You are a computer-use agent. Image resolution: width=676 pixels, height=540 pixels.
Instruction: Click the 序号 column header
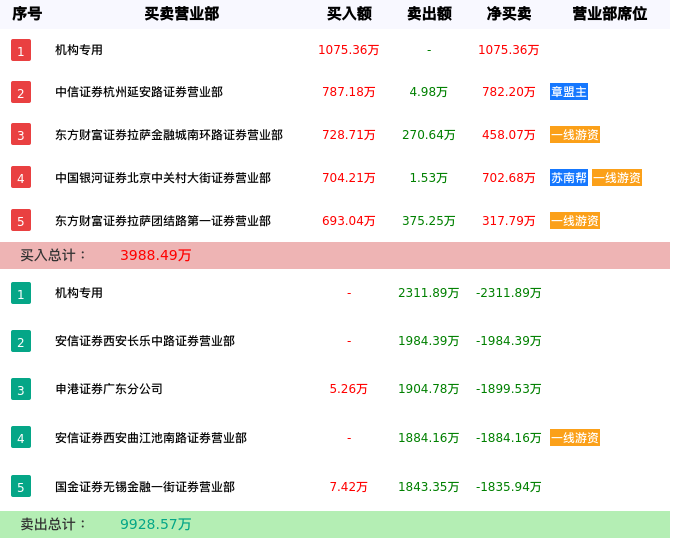click(27, 14)
